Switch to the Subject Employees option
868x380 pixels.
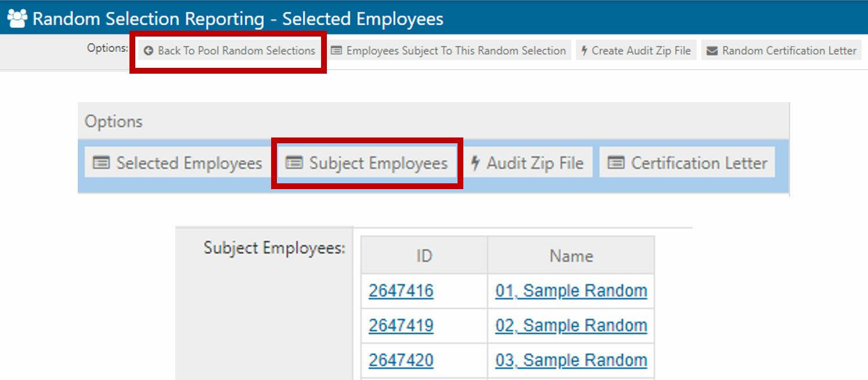(x=368, y=164)
